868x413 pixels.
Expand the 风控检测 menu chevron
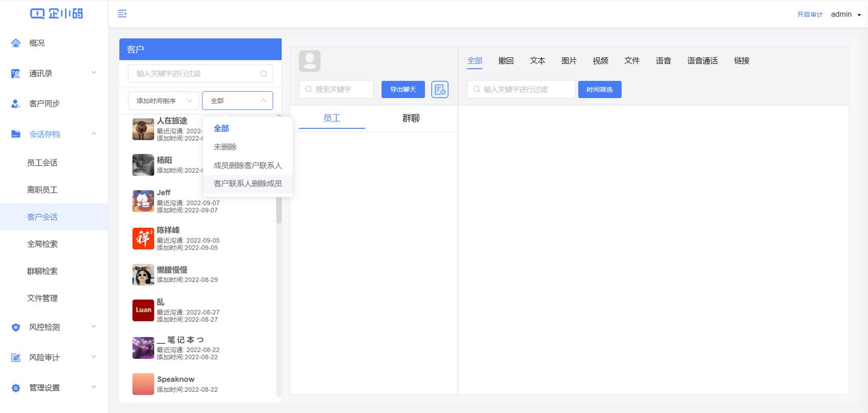coord(94,326)
